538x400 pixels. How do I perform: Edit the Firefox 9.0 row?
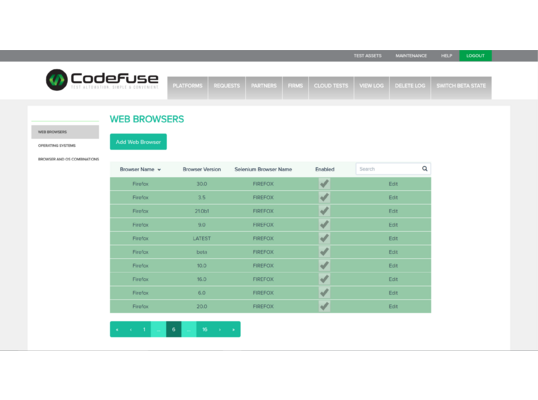pos(393,225)
